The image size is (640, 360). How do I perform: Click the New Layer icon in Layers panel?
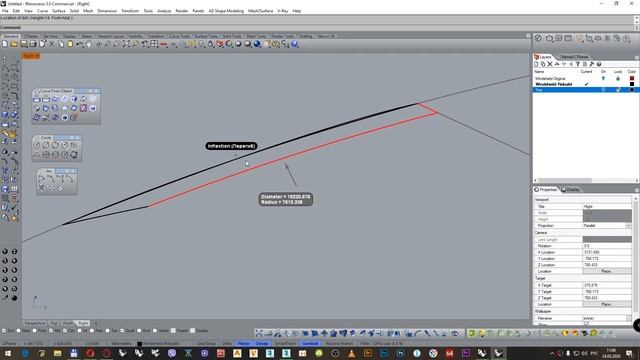536,64
